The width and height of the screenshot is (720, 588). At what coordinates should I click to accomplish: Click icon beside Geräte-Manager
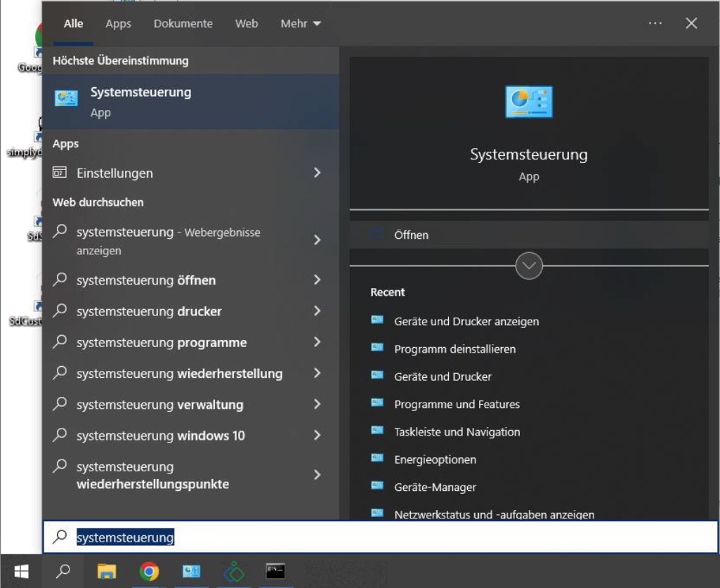(377, 485)
